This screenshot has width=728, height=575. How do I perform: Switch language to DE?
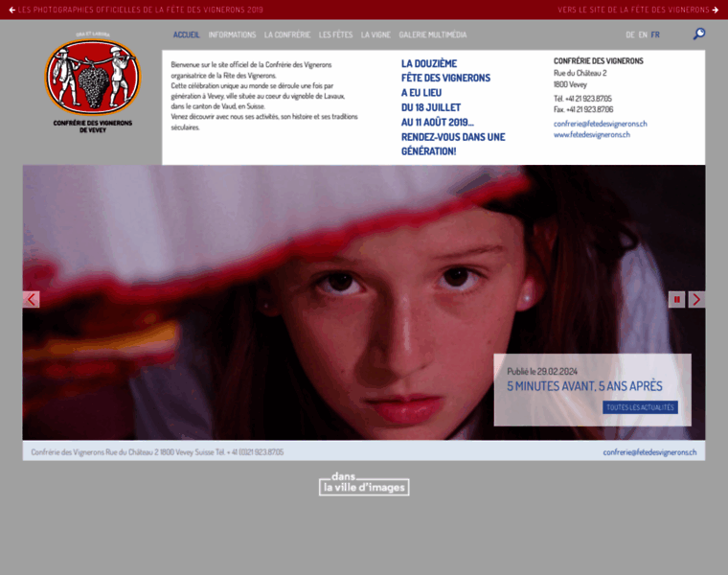[630, 34]
